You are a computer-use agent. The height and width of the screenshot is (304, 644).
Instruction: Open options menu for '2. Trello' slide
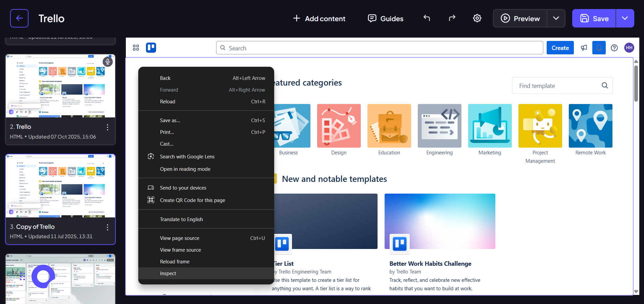tap(107, 127)
